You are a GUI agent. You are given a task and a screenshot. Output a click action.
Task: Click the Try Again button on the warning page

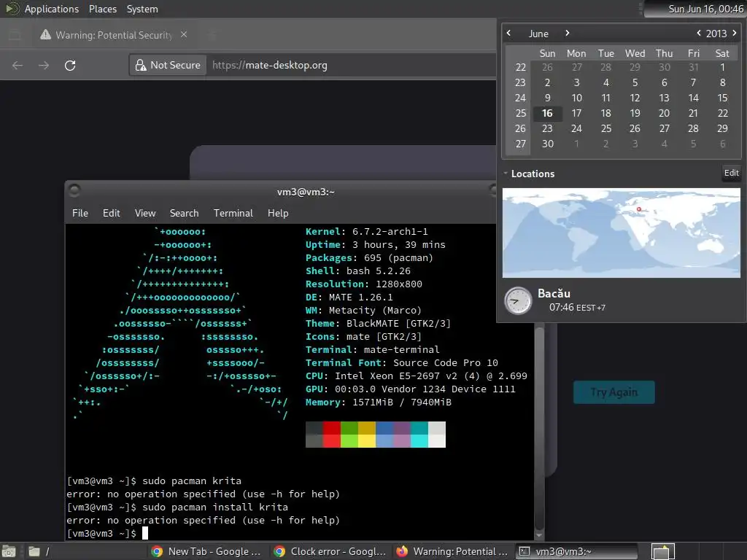pos(614,392)
